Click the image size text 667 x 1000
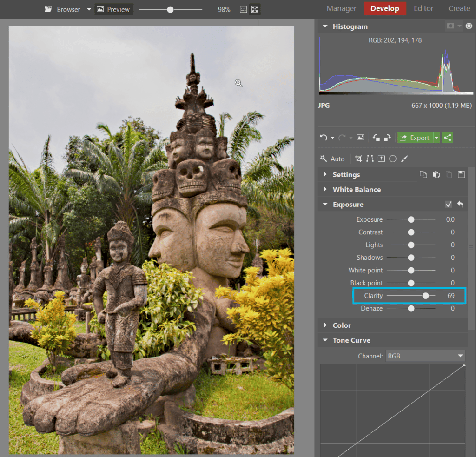The height and width of the screenshot is (457, 476). [442, 106]
